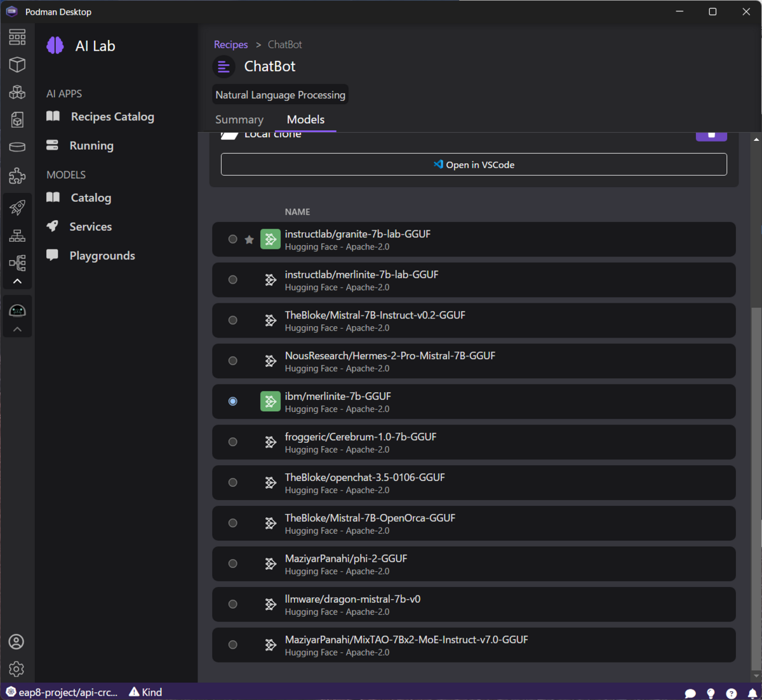Click model icon for froggeric/Cerebrum-1.0-7b-GGUF

click(x=271, y=442)
